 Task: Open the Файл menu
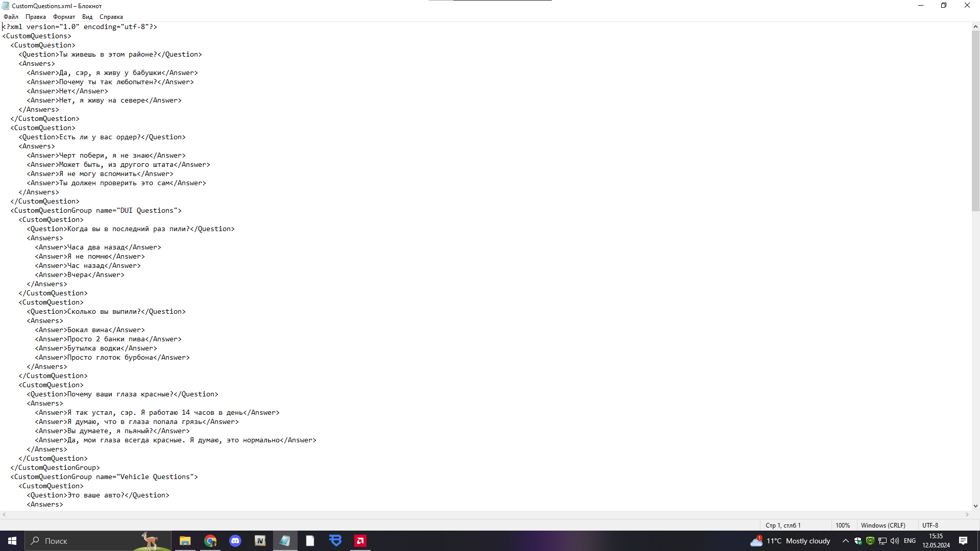coord(11,17)
